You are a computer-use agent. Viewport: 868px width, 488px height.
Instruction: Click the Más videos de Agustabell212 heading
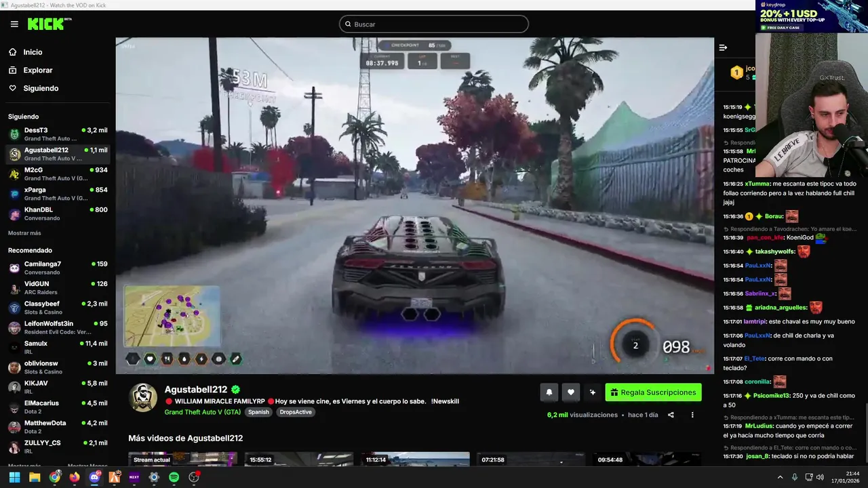pos(186,439)
